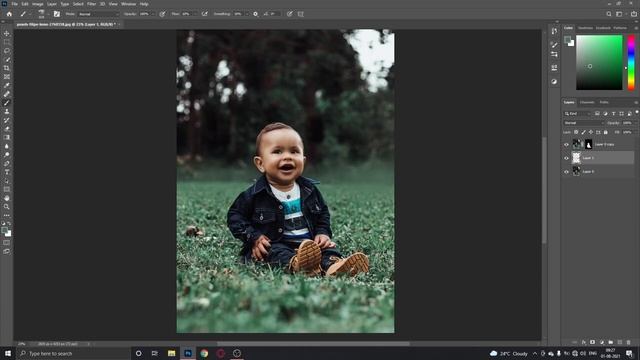Click the Home icon in options bar
This screenshot has width=640, height=360.
9,14
